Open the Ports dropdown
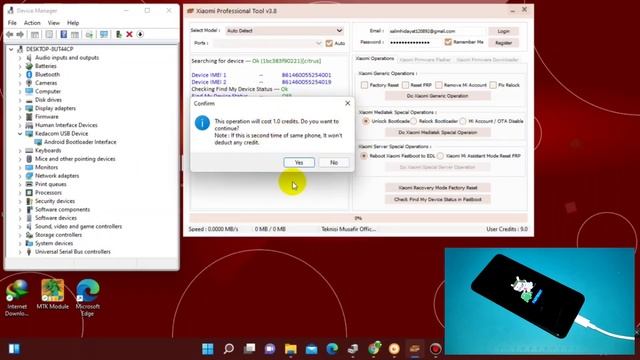This screenshot has width=640, height=360. (268, 43)
